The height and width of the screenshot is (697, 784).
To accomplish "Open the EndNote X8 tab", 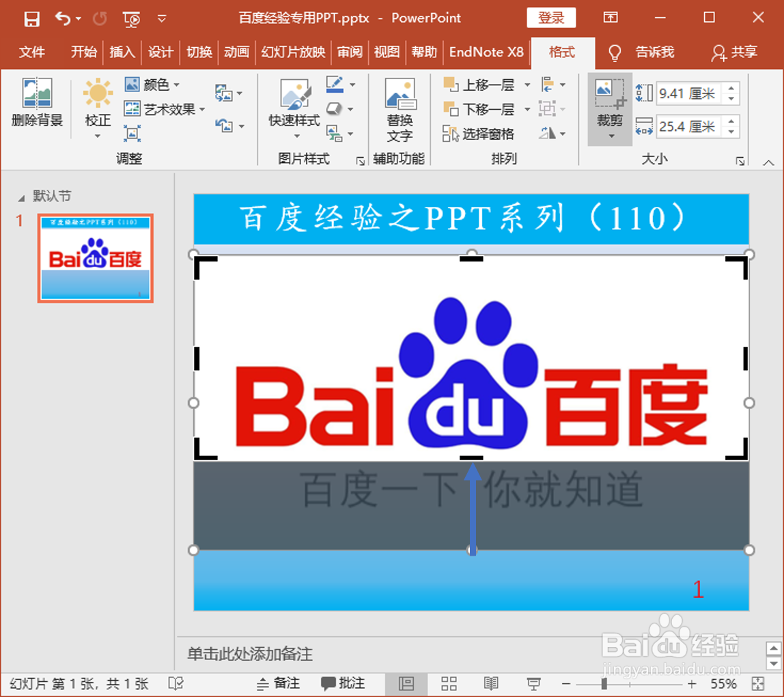I will pyautogui.click(x=486, y=52).
